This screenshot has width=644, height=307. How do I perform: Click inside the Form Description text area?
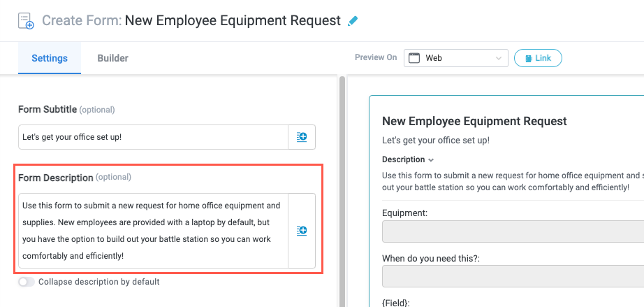[153, 231]
